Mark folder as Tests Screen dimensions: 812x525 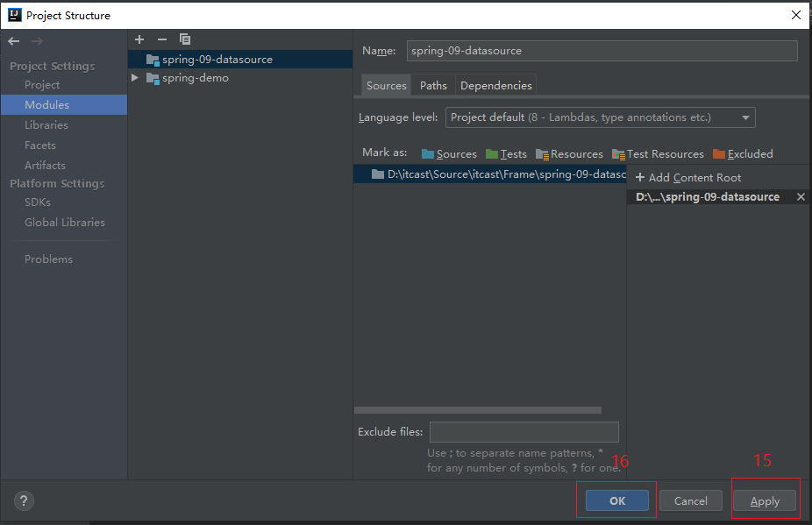506,153
